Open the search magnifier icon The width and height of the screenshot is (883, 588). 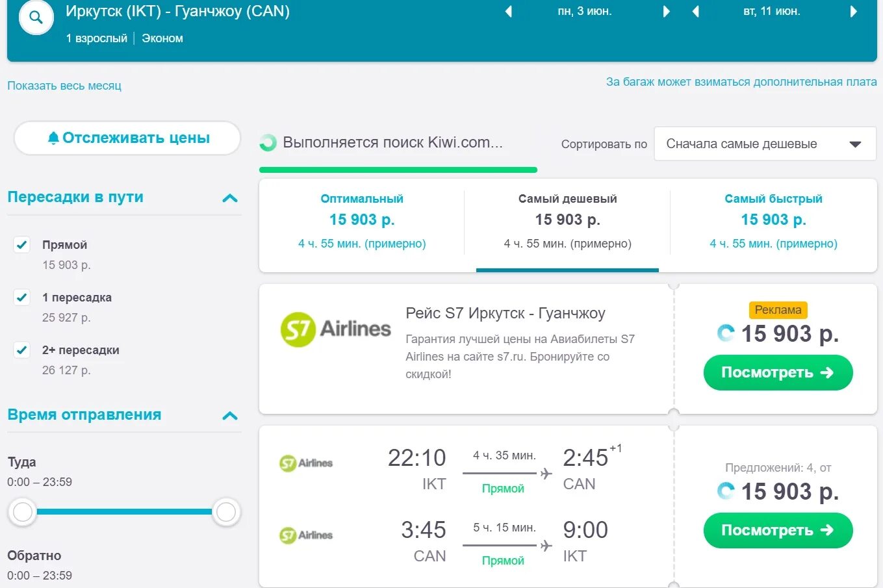point(36,18)
